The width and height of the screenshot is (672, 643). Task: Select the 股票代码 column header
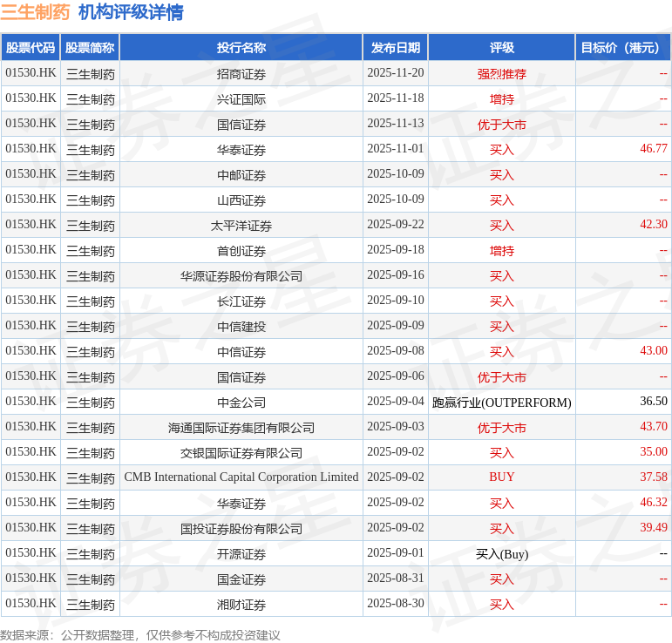point(31,48)
